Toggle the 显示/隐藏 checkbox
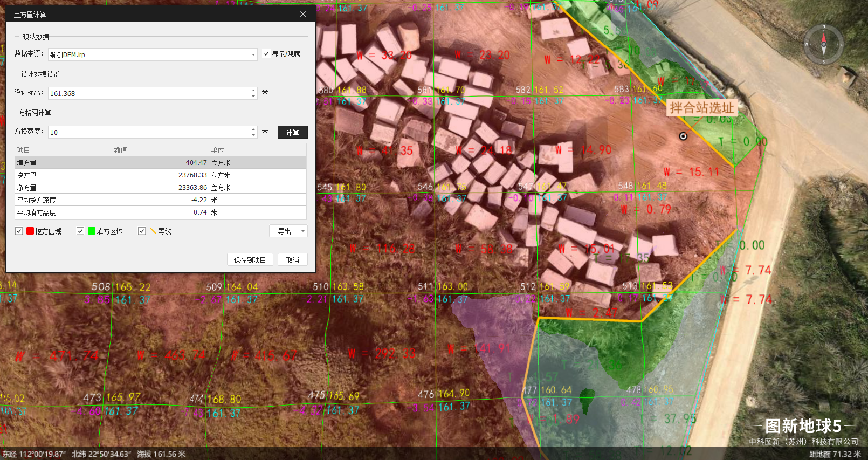The height and width of the screenshot is (460, 868). coord(266,54)
